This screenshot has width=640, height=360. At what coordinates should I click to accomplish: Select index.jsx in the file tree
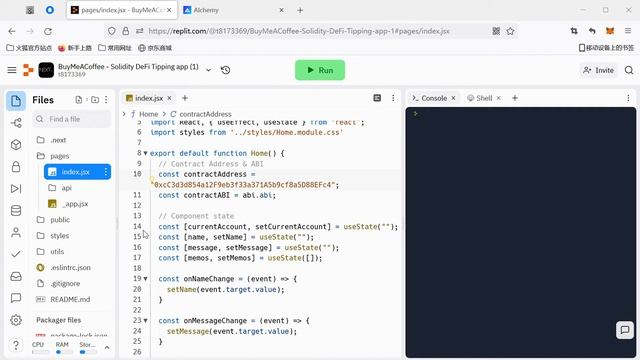(75, 172)
